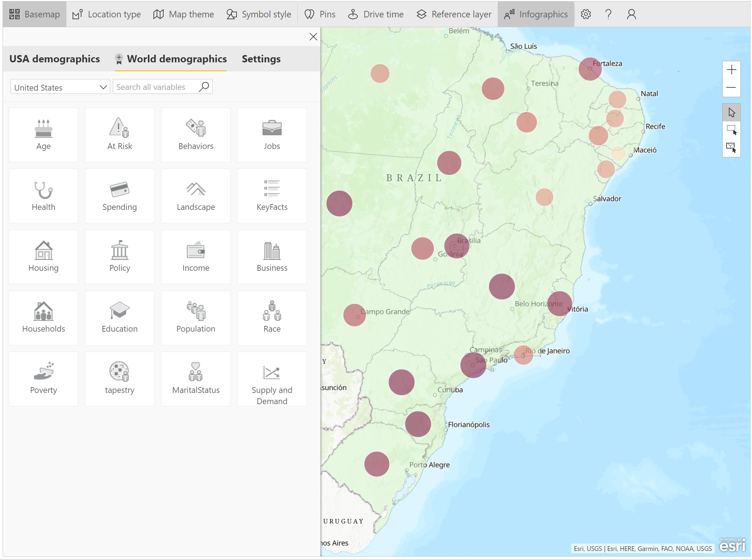Open the Spending category tile

[120, 196]
